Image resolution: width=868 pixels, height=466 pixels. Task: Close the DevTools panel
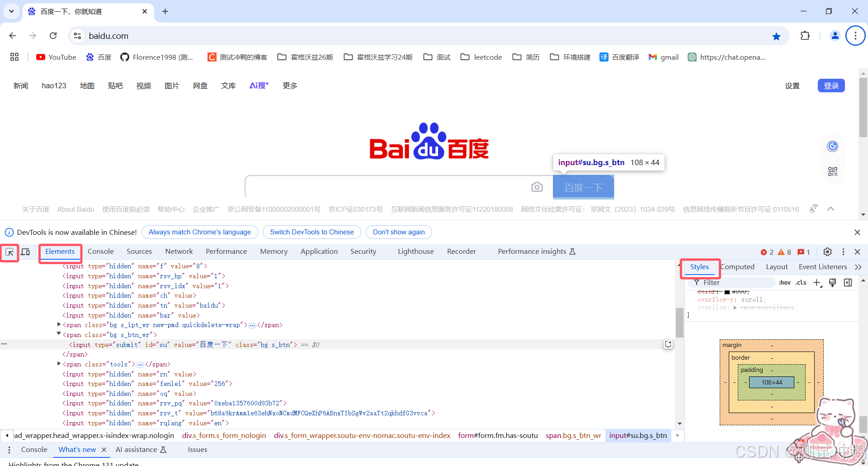tap(857, 252)
